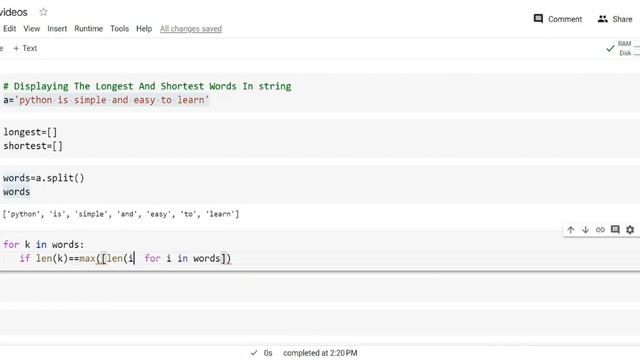Open the Runtime menu
The image size is (640, 360).
[x=89, y=29]
